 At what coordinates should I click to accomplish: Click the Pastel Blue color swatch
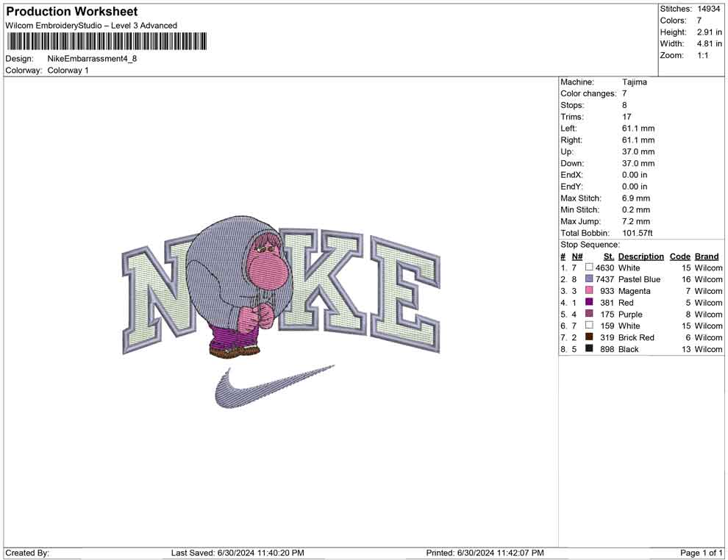[589, 279]
